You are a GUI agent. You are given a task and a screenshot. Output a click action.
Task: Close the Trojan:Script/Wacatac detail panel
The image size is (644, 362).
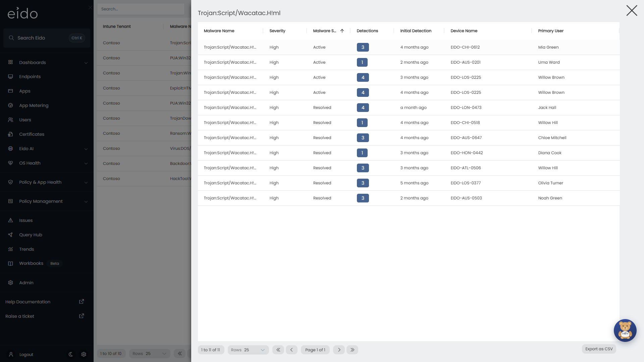(632, 11)
